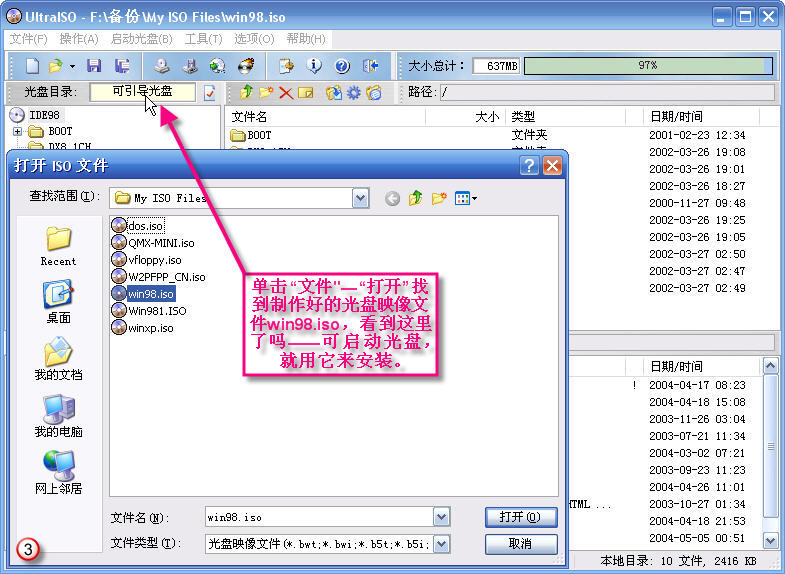Image resolution: width=785 pixels, height=574 pixels.
Task: Click the second drive icon in main toolbar
Action: 190,66
